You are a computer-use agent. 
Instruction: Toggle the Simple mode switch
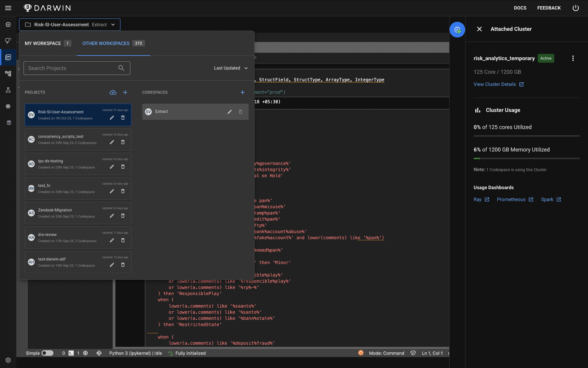coord(47,353)
